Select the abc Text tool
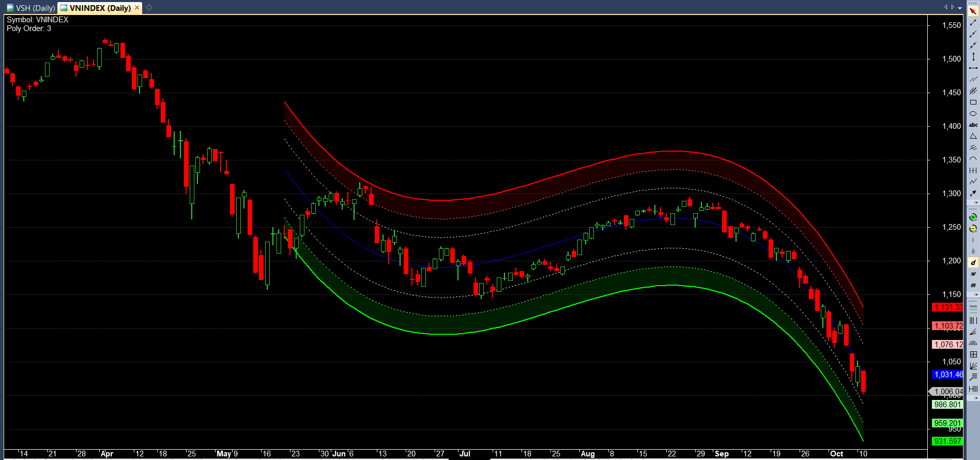980x460 pixels. click(973, 125)
